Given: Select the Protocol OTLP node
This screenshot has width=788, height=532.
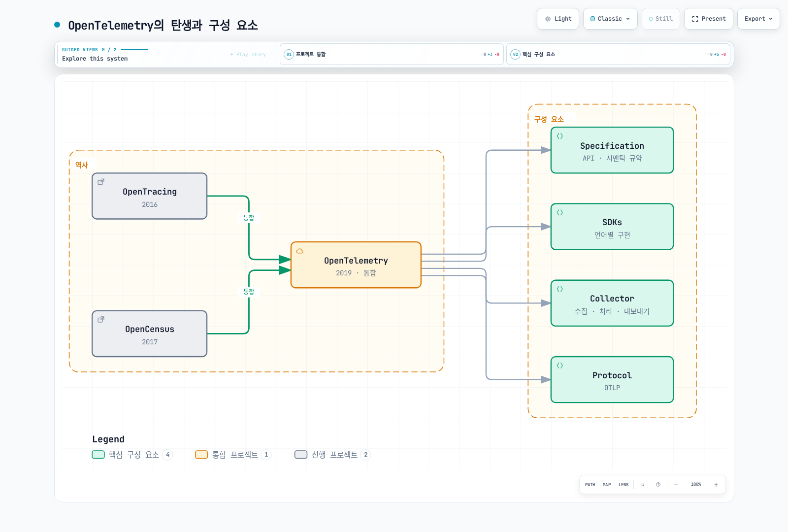Looking at the screenshot, I should point(612,380).
